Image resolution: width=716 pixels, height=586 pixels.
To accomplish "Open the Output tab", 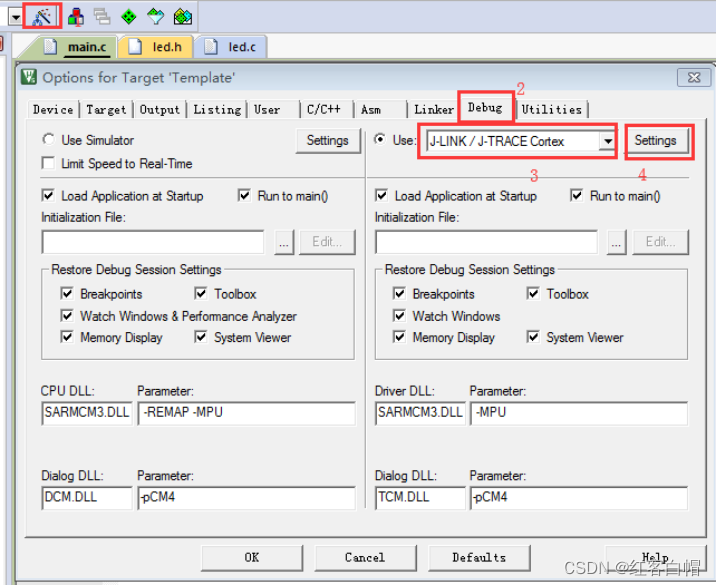I will (x=160, y=110).
